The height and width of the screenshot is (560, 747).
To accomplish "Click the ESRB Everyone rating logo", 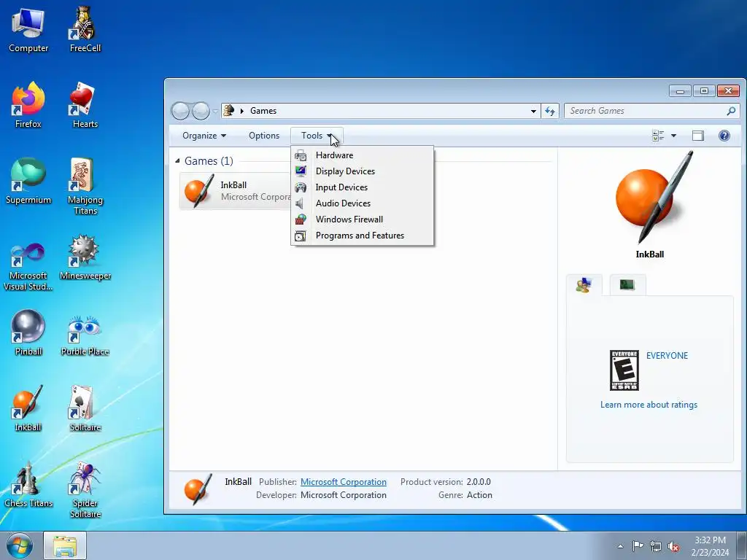I will [624, 370].
